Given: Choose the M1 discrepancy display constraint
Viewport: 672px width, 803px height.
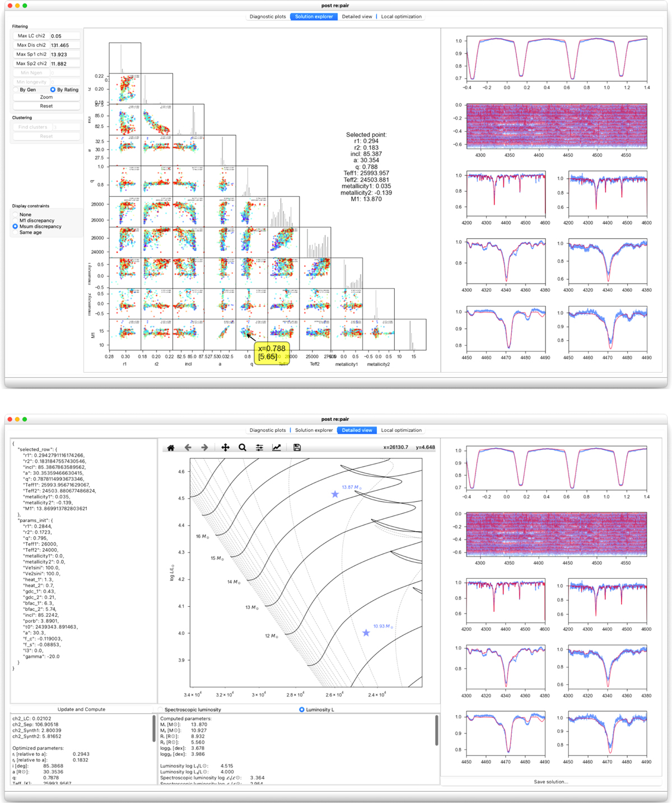Looking at the screenshot, I should [x=16, y=221].
